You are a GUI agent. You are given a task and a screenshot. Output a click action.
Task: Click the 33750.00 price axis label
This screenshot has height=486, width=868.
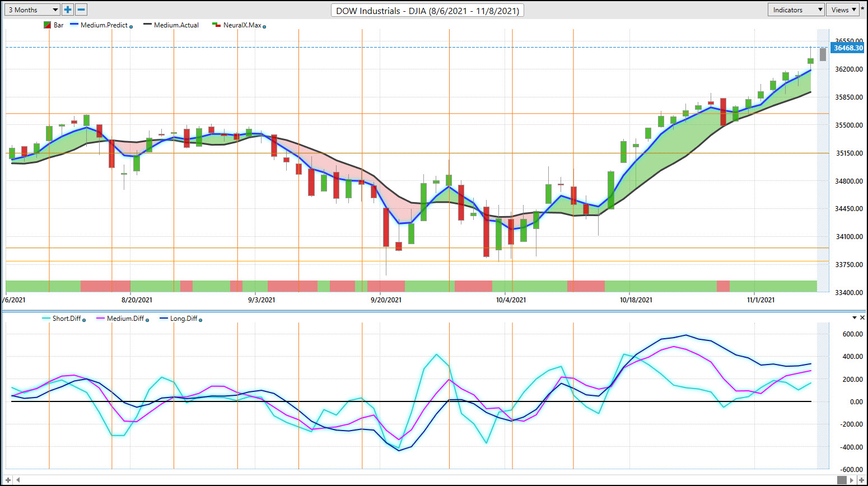pos(849,265)
